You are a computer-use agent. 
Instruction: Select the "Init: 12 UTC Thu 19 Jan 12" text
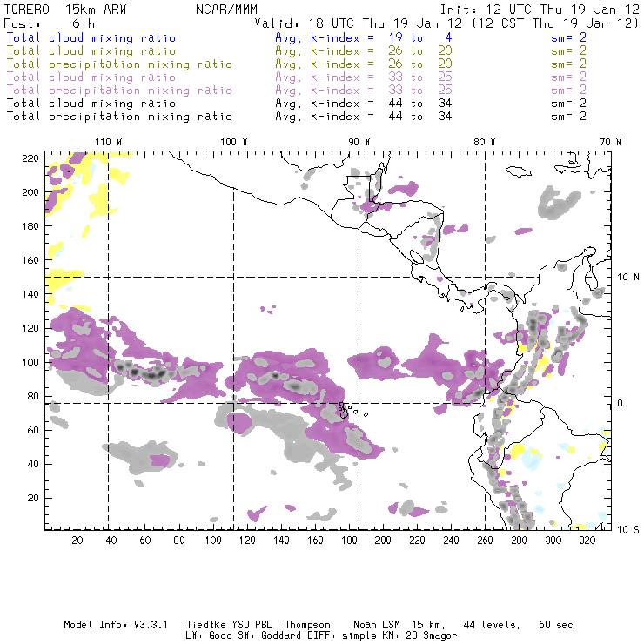tap(540, 10)
